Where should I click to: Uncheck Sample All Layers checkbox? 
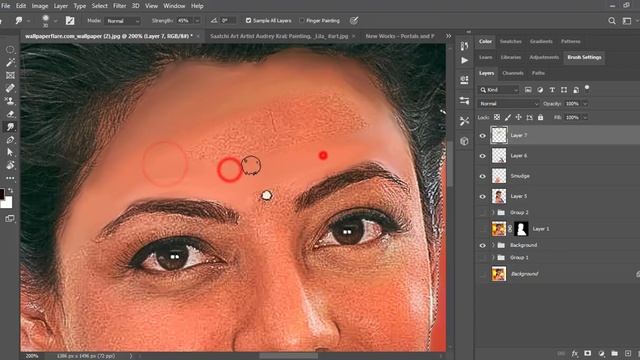click(248, 20)
